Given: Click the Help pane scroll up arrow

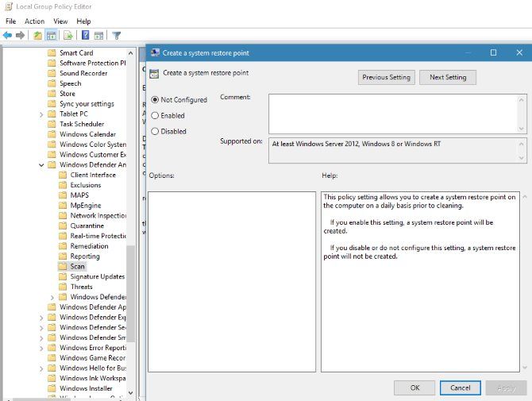Looking at the screenshot, I should 525,197.
